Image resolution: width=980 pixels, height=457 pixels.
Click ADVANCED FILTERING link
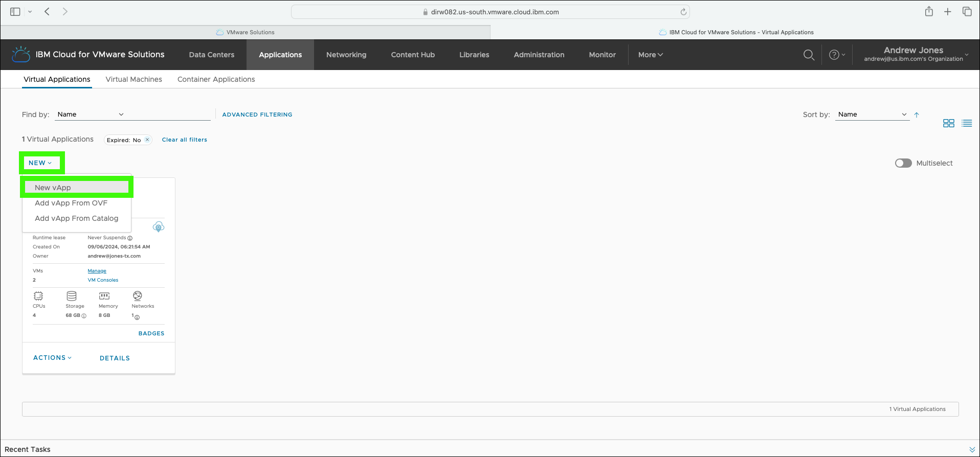[x=257, y=115]
